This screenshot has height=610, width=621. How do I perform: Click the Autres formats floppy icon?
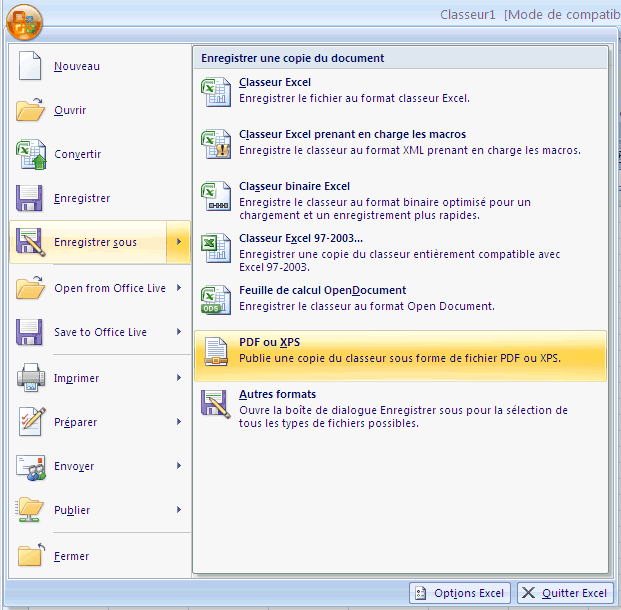coord(215,404)
